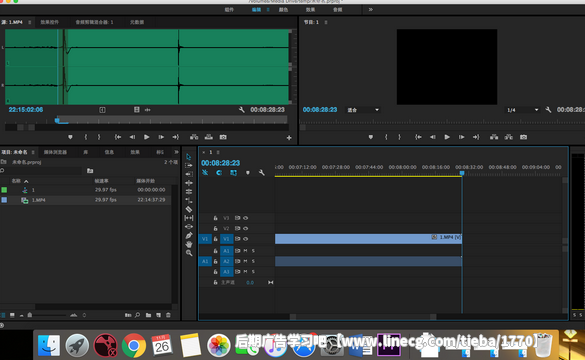The image size is (585, 360).
Task: Click Insert button in Source monitor
Action: (x=194, y=137)
